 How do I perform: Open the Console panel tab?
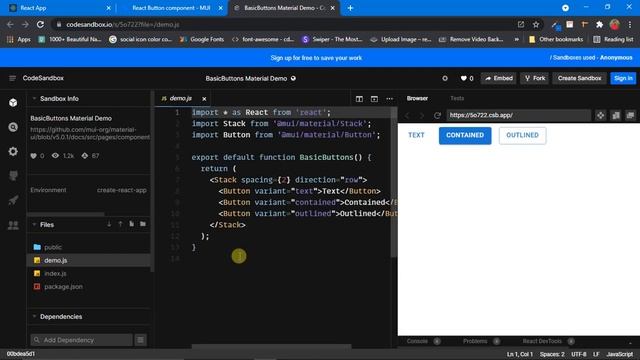pyautogui.click(x=417, y=341)
